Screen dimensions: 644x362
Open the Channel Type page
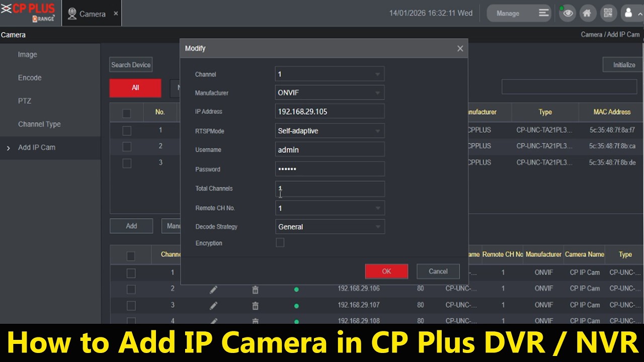pos(39,124)
